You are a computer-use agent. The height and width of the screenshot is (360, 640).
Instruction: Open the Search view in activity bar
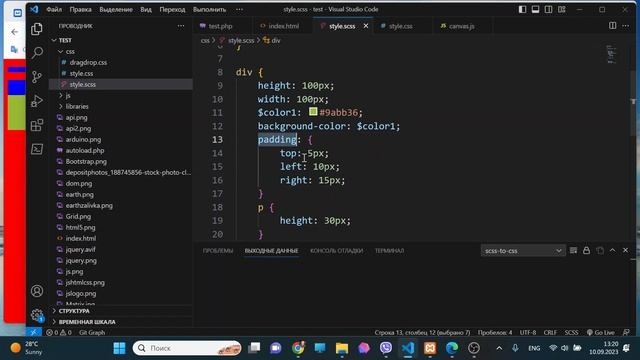point(37,53)
